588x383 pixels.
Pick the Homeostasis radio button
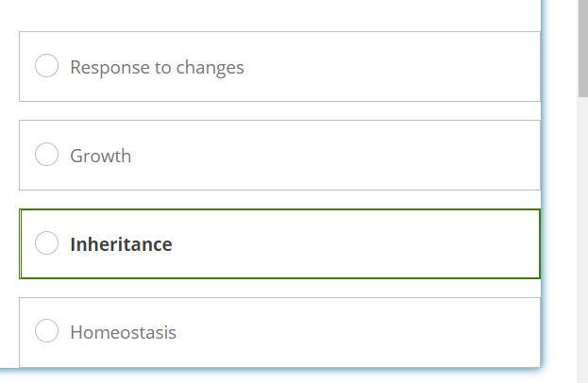(46, 331)
